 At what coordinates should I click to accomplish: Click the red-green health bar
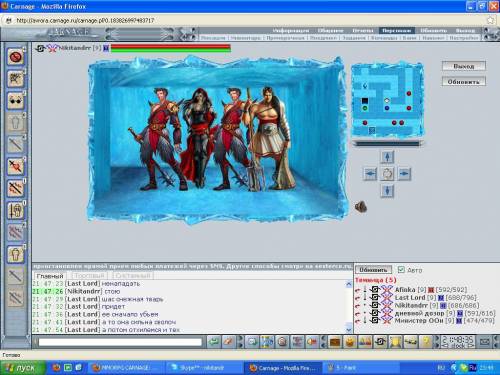point(170,48)
